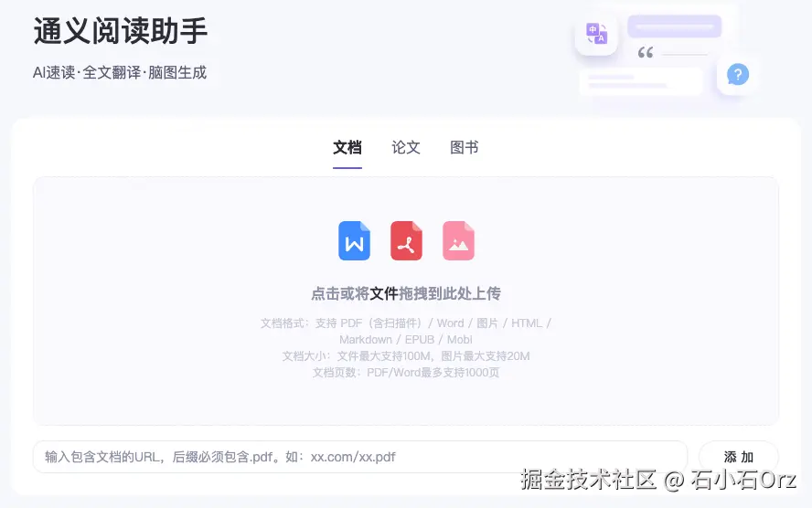Switch to the 论文 tab
The image size is (812, 508).
click(405, 148)
